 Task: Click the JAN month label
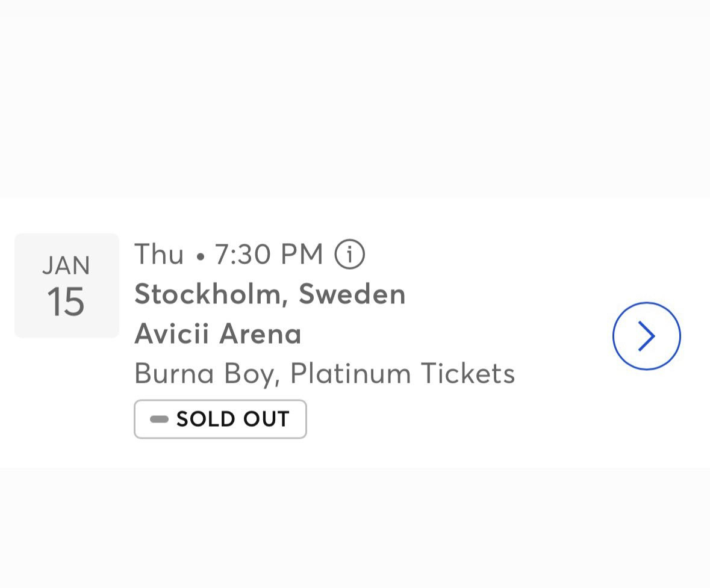pos(66,265)
